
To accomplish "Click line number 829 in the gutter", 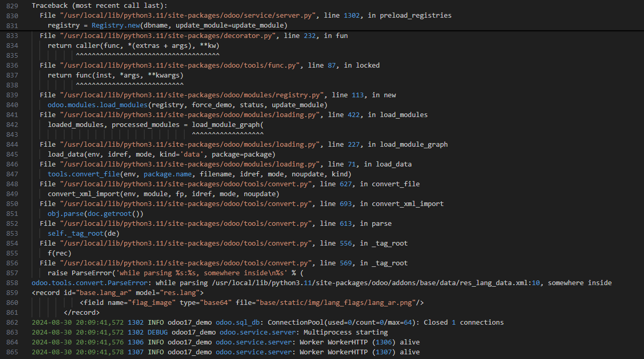I will point(12,5).
